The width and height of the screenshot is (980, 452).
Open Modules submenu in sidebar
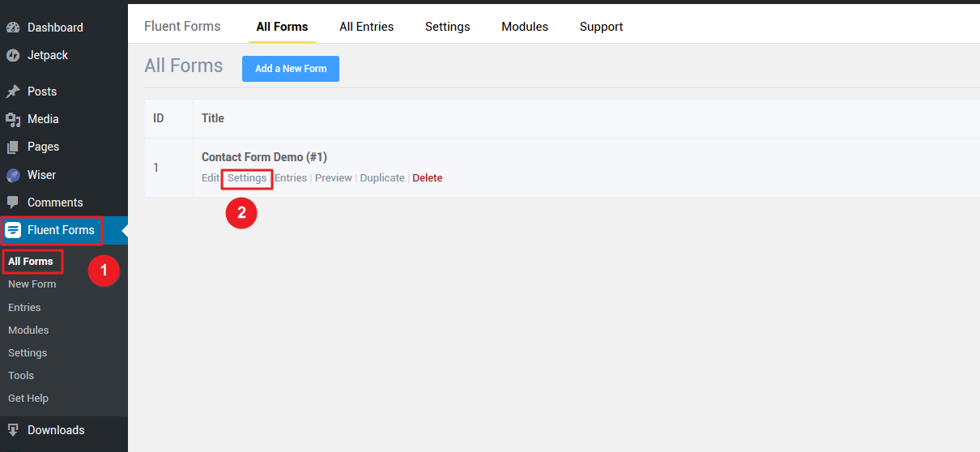[28, 330]
